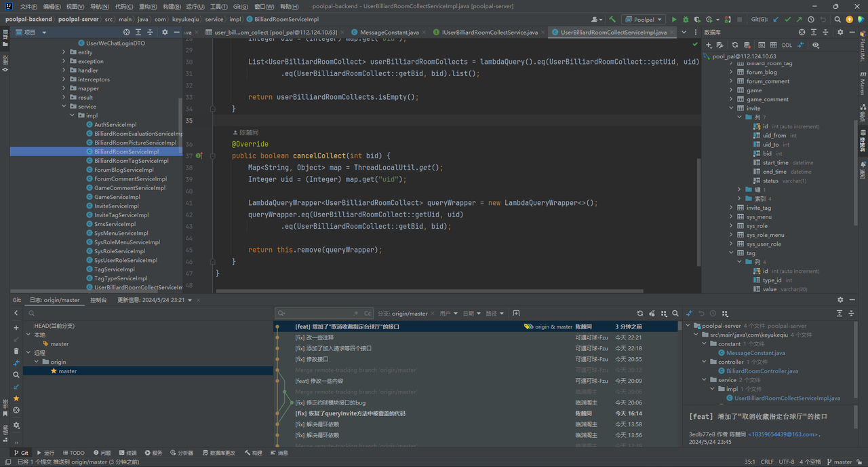868x467 pixels.
Task: Toggle favorite star in Git branches sidebar
Action: [16, 398]
